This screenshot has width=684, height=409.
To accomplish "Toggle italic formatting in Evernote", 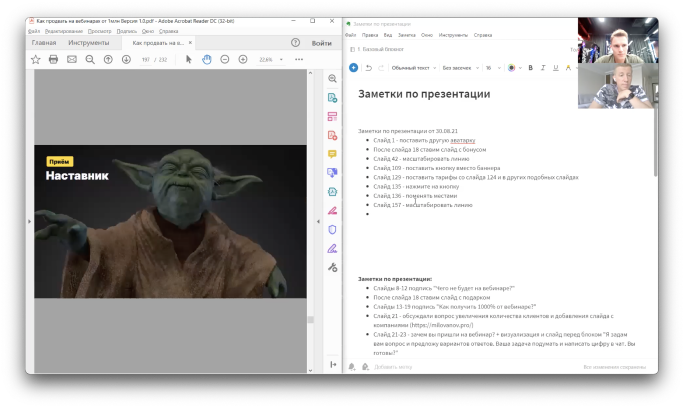I will 543,68.
